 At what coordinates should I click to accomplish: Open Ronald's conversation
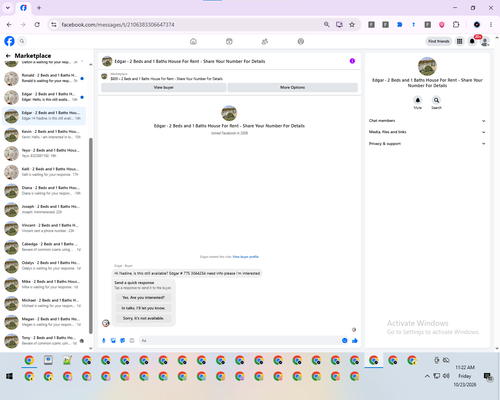44,78
